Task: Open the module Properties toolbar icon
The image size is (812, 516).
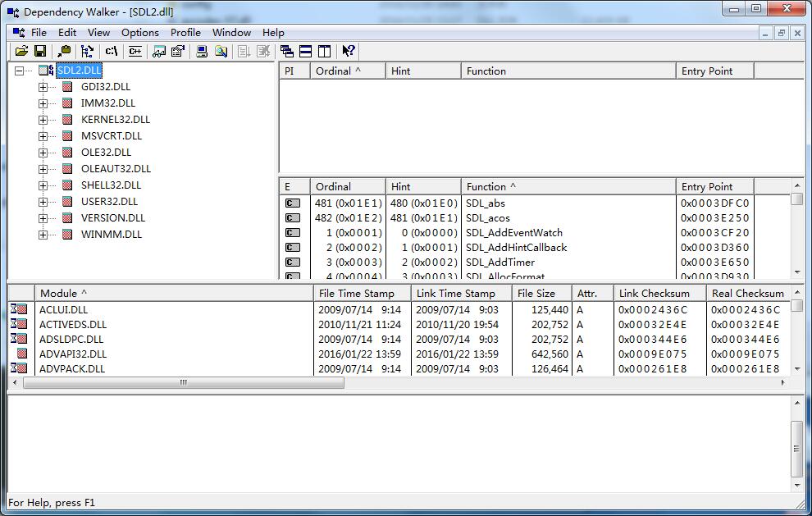Action: click(x=178, y=51)
